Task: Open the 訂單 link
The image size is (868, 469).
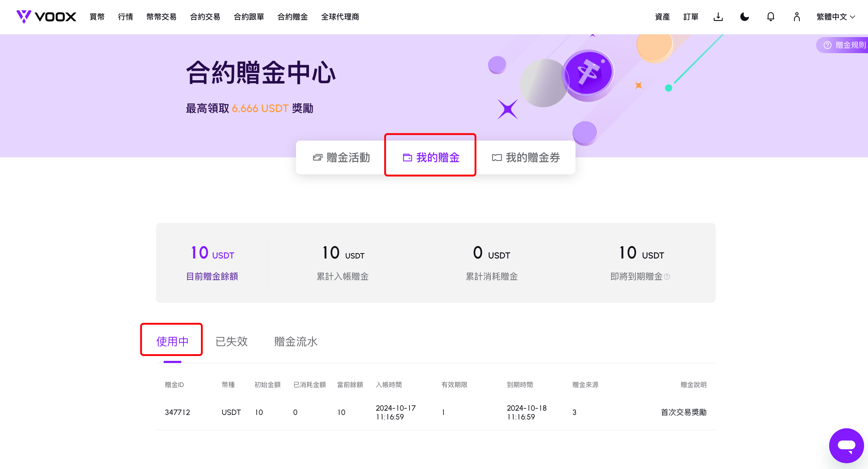Action: (691, 16)
